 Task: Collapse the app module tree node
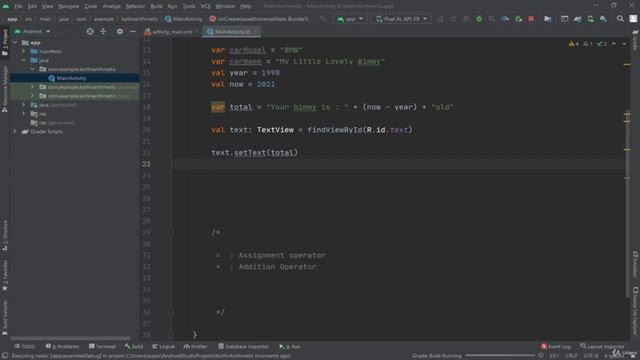pos(15,42)
